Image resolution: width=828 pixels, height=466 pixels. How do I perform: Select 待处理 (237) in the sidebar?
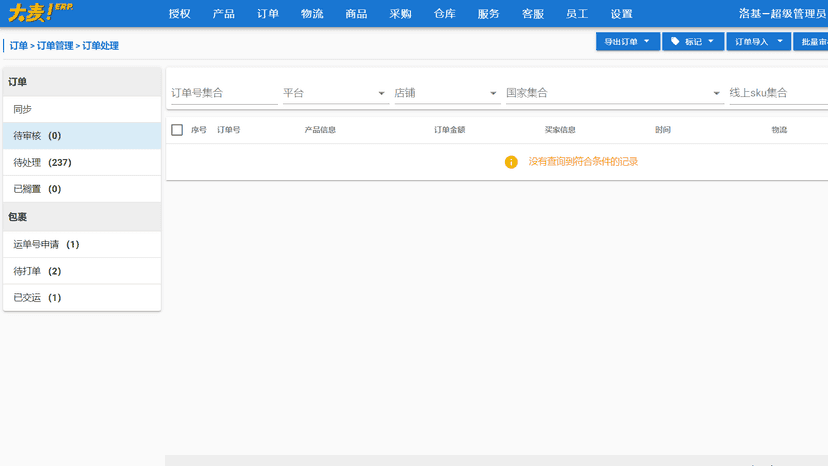click(x=82, y=162)
